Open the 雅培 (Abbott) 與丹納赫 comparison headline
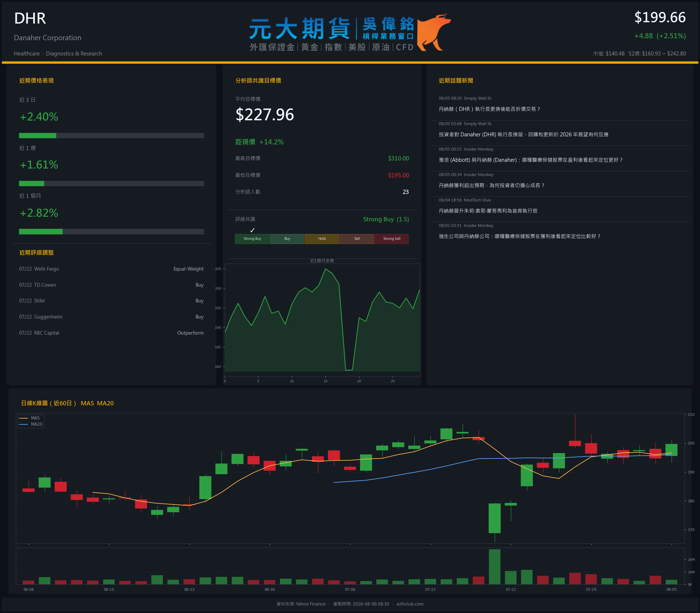The height and width of the screenshot is (613, 700). (x=531, y=160)
